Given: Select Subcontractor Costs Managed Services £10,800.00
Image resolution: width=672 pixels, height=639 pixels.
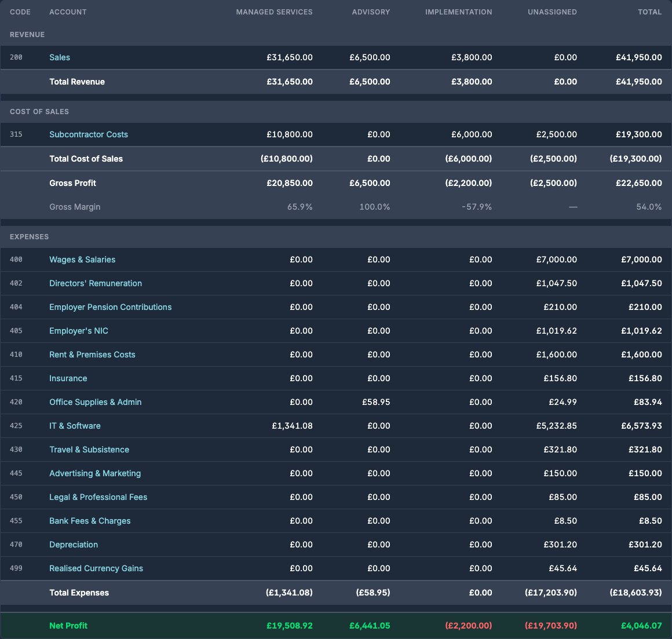Looking at the screenshot, I should pyautogui.click(x=290, y=134).
